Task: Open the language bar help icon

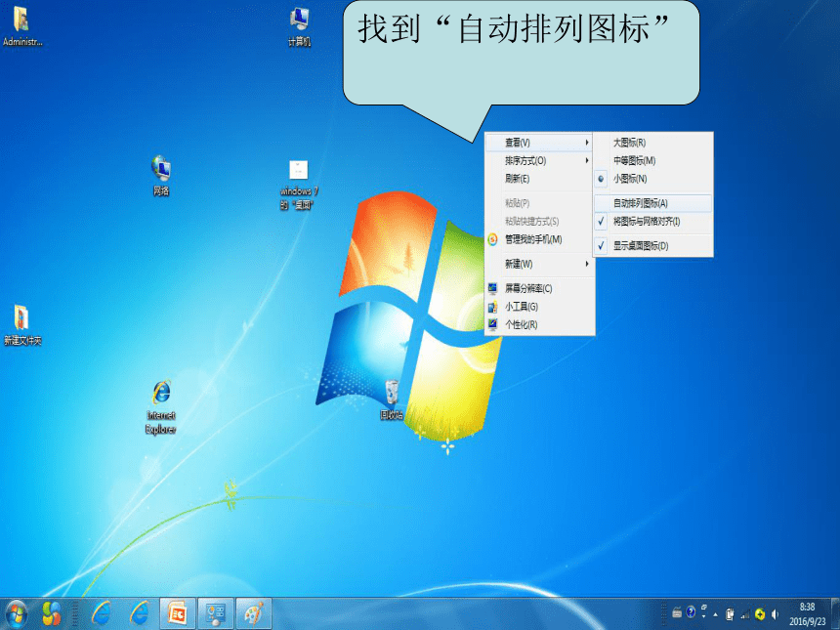Action: [692, 611]
